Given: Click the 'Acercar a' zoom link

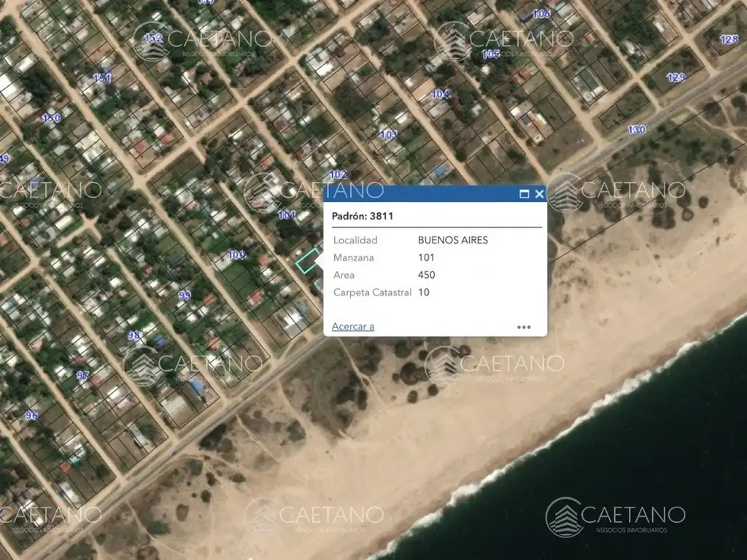Looking at the screenshot, I should [353, 327].
